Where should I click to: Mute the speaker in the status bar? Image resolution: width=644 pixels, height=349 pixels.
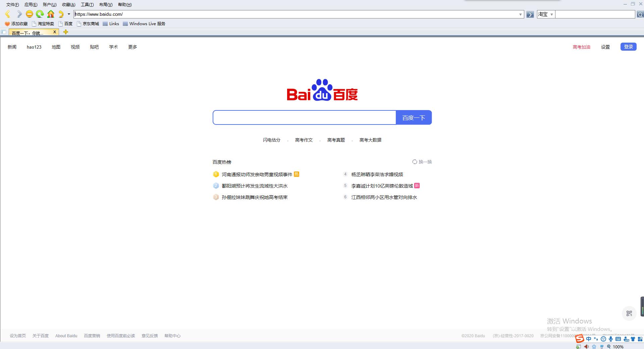click(x=586, y=347)
